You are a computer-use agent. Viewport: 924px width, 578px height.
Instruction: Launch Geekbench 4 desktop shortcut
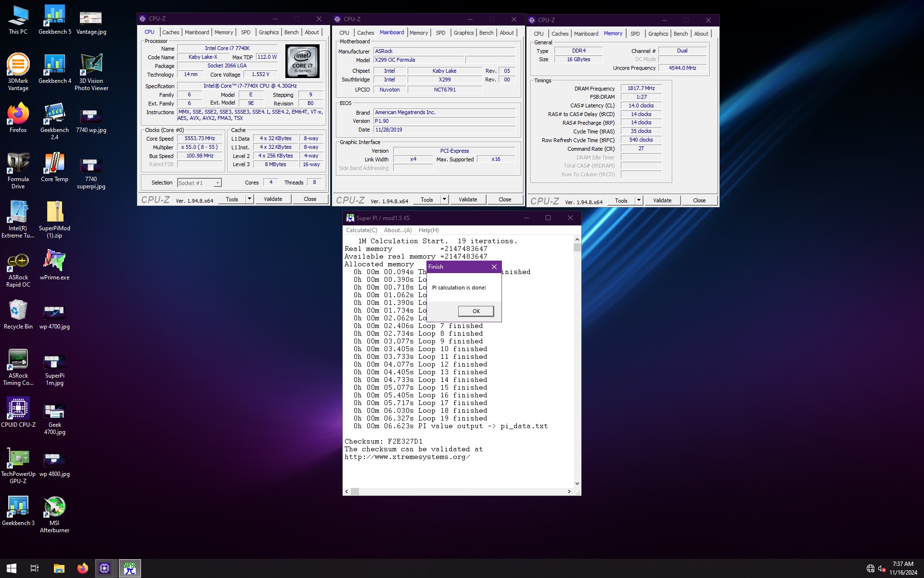coord(55,69)
